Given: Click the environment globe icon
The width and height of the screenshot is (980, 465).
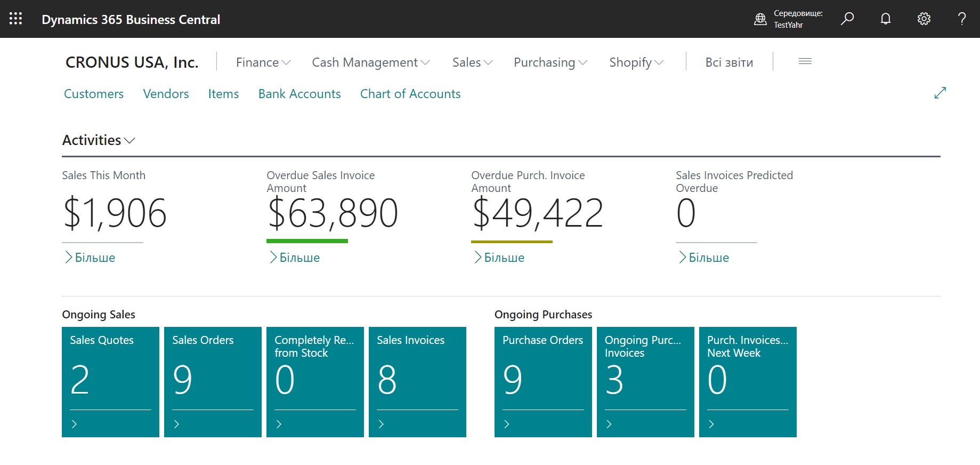Looking at the screenshot, I should click(760, 19).
